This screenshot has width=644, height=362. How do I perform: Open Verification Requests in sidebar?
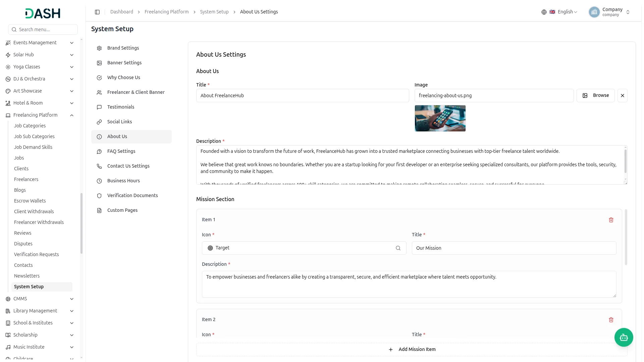click(36, 254)
